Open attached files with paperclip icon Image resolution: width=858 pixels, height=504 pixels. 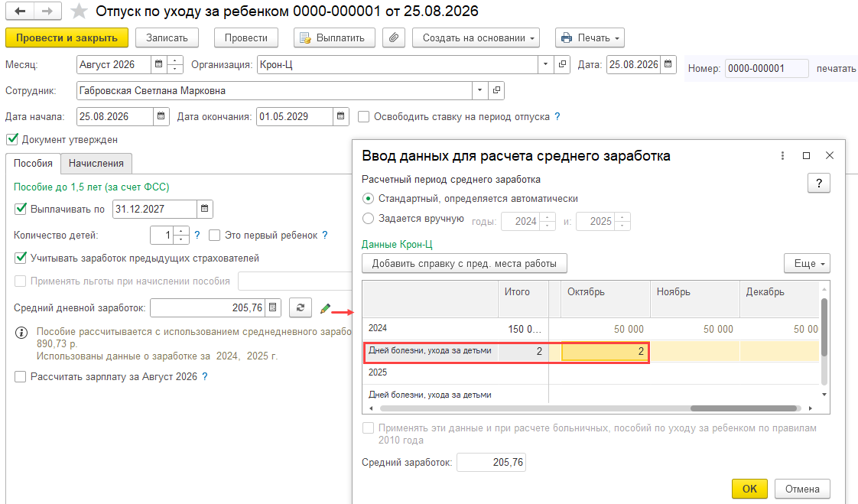pyautogui.click(x=393, y=37)
